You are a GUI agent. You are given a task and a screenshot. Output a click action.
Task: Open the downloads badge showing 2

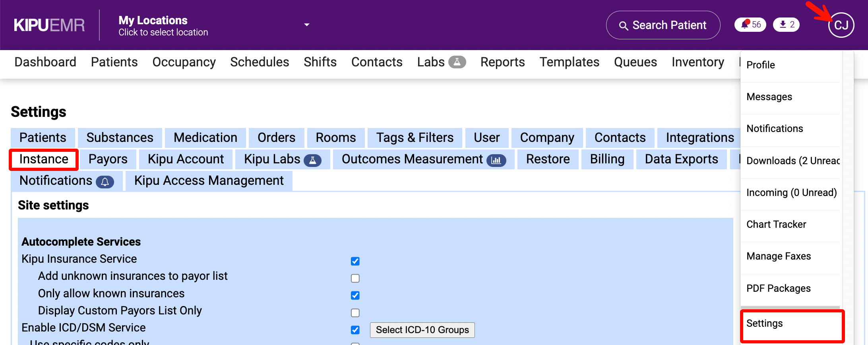point(786,25)
